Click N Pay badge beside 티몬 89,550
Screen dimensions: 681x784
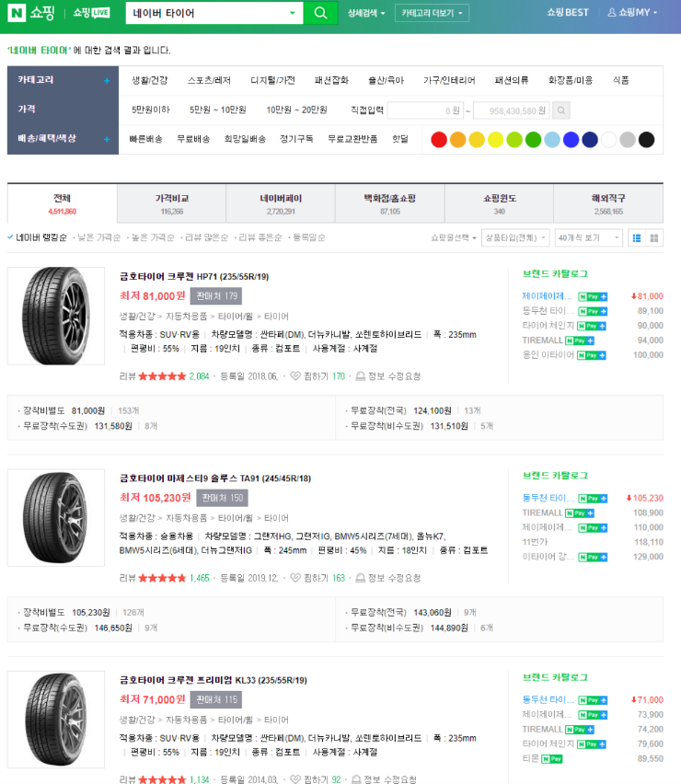[552, 759]
